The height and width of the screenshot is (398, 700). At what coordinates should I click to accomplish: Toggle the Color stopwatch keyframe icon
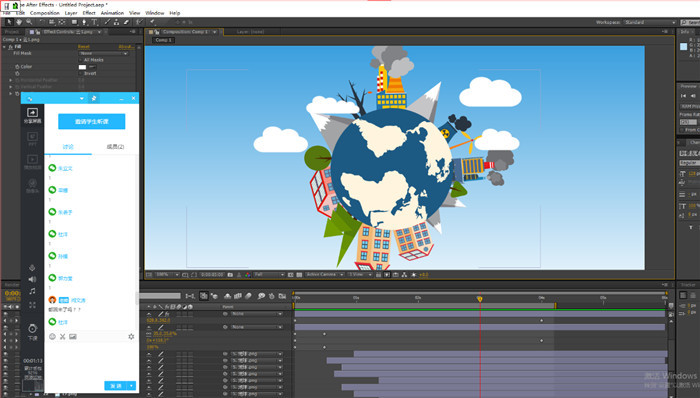[x=17, y=66]
